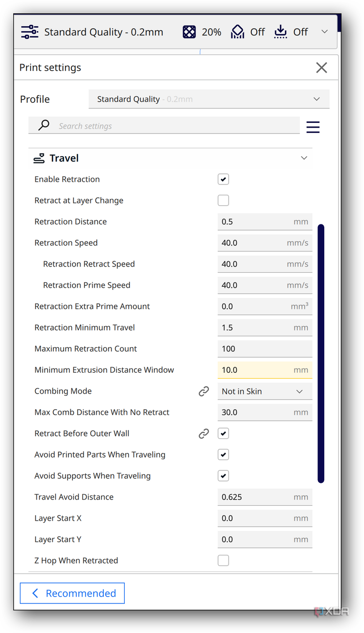Viewport: 364px width, 633px height.
Task: Edit the Travel Avoid Distance field
Action: point(265,497)
